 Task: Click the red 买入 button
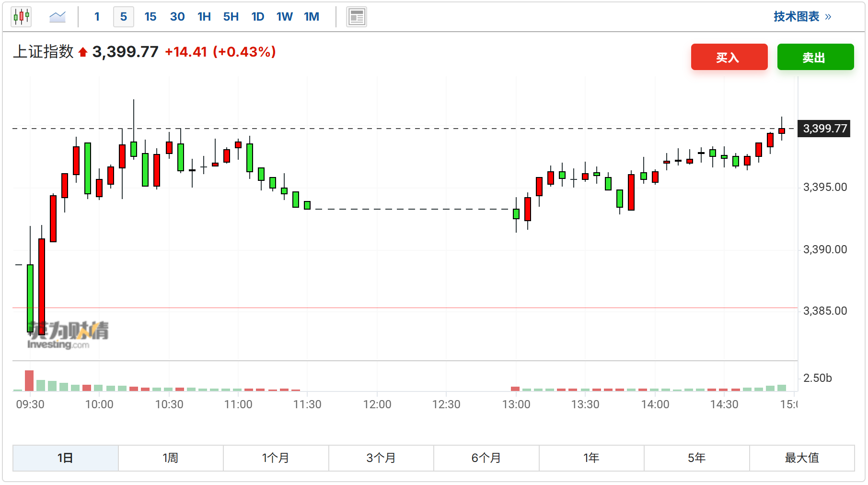click(729, 57)
